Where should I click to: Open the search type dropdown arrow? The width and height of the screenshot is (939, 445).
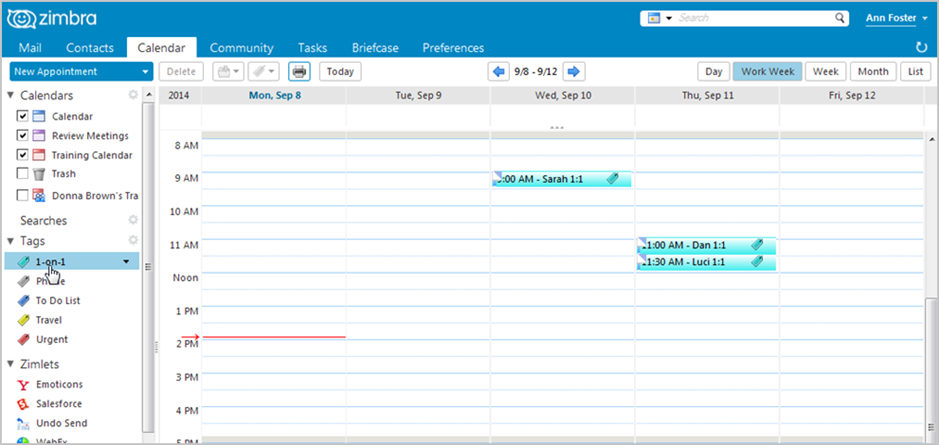tap(669, 19)
